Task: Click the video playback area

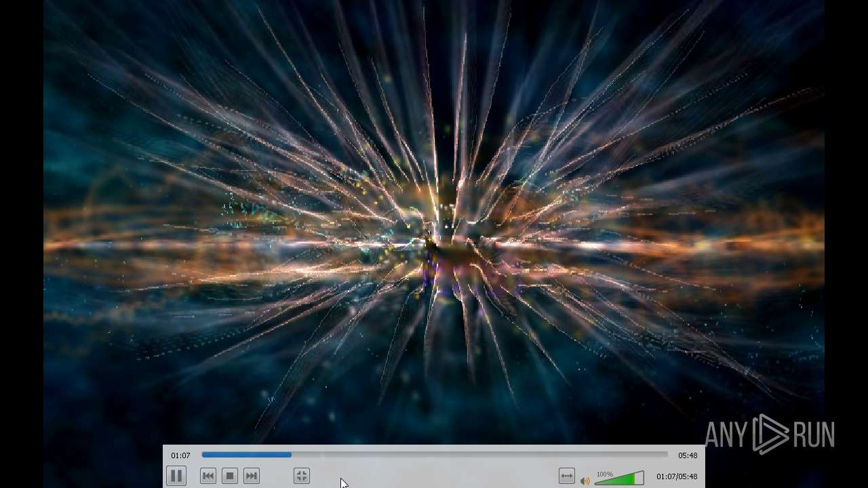Action: pyautogui.click(x=434, y=222)
